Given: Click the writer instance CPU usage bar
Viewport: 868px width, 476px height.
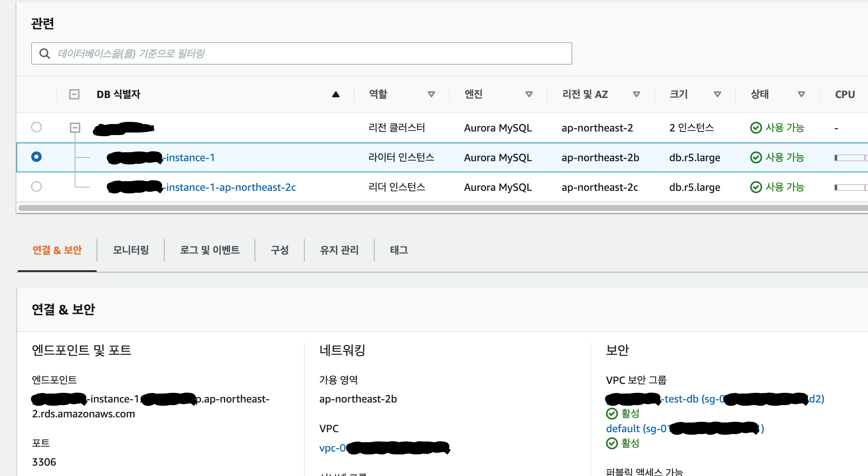Looking at the screenshot, I should point(850,158).
